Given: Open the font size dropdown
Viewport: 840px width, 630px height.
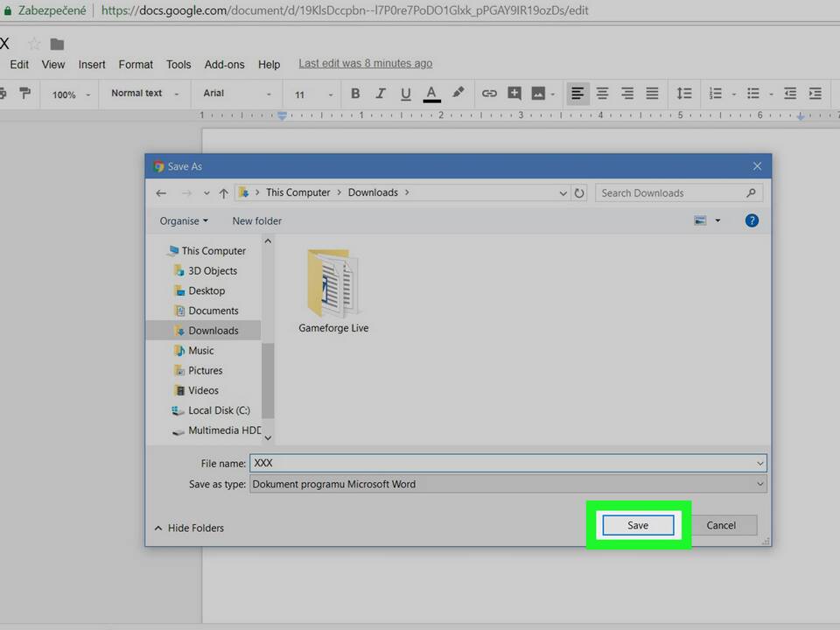Looking at the screenshot, I should point(312,94).
